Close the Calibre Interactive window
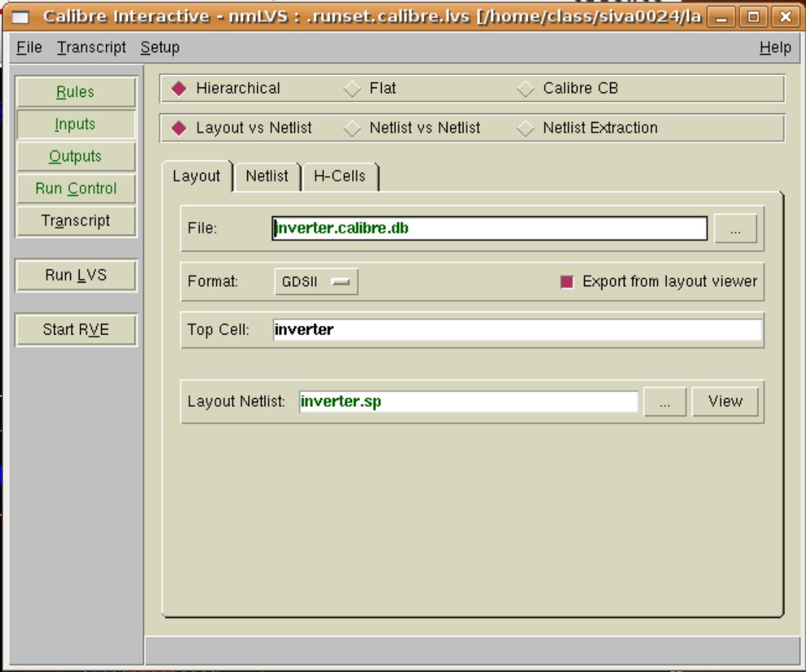This screenshot has width=806, height=672. (x=786, y=17)
